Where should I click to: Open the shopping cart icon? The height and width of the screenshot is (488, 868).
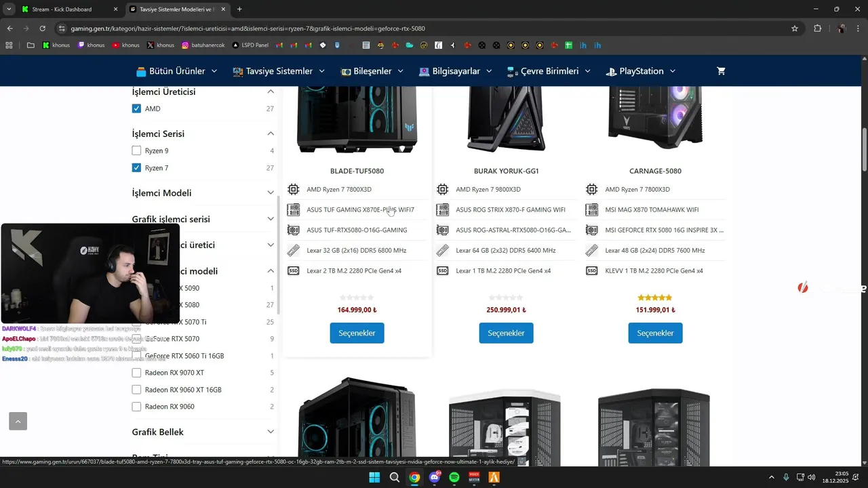721,71
